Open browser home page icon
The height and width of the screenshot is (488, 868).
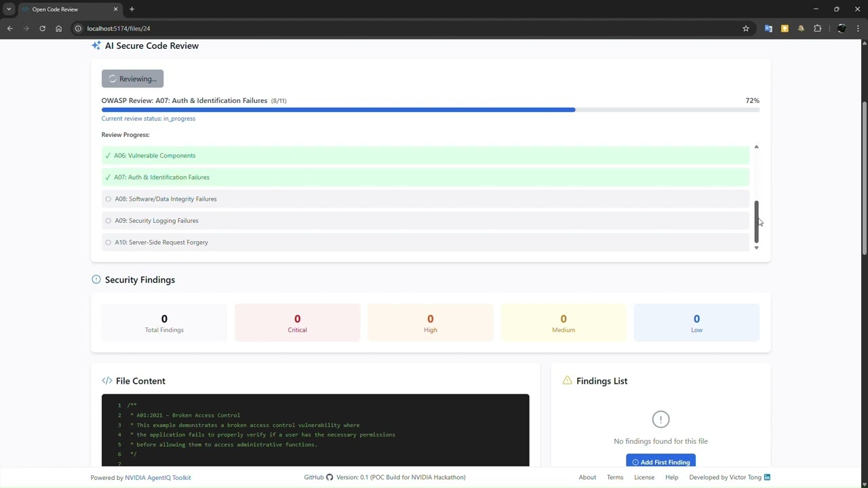click(58, 28)
